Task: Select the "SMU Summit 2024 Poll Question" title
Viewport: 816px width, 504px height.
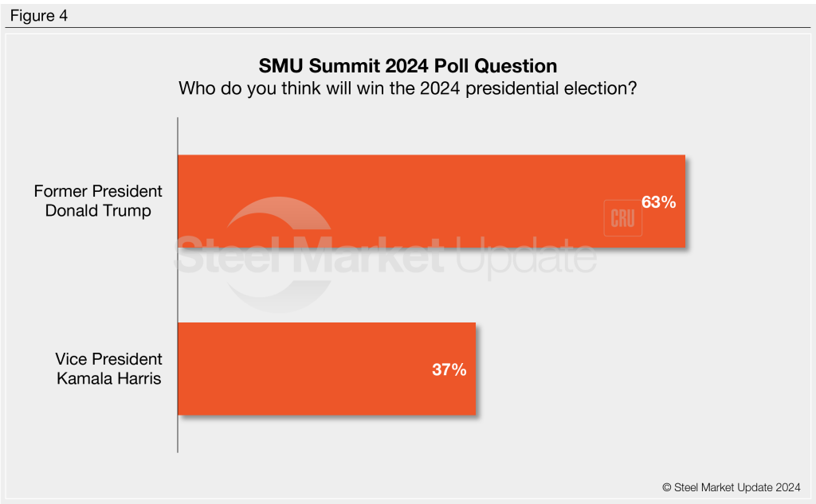Action: (407, 65)
